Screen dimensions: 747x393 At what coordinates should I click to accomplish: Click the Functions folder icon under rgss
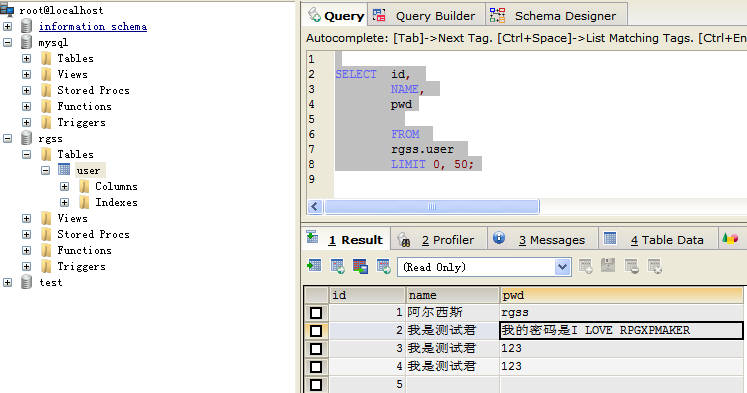coord(46,250)
